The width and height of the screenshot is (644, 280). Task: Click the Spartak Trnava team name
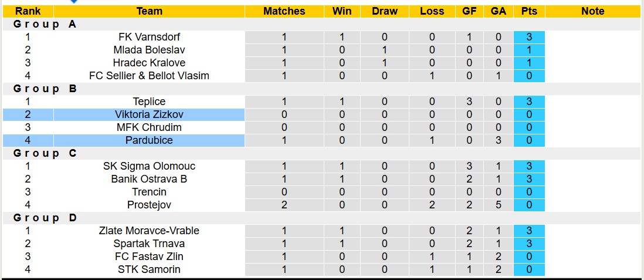pyautogui.click(x=149, y=244)
